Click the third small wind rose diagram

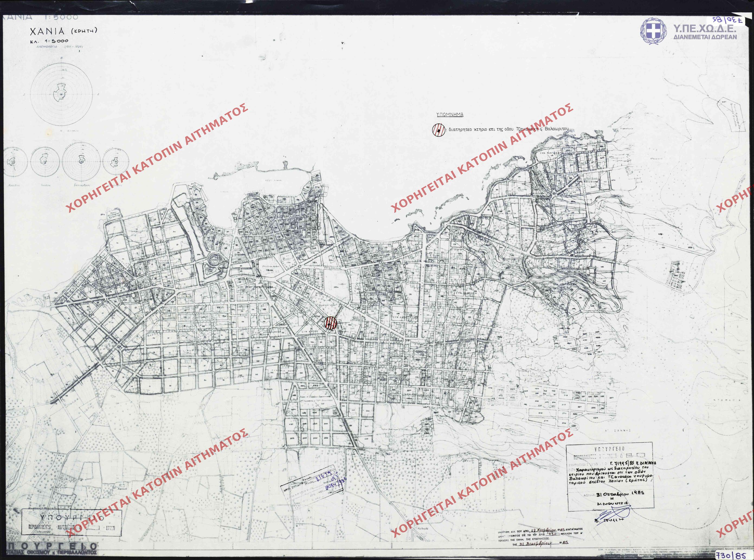coord(81,162)
